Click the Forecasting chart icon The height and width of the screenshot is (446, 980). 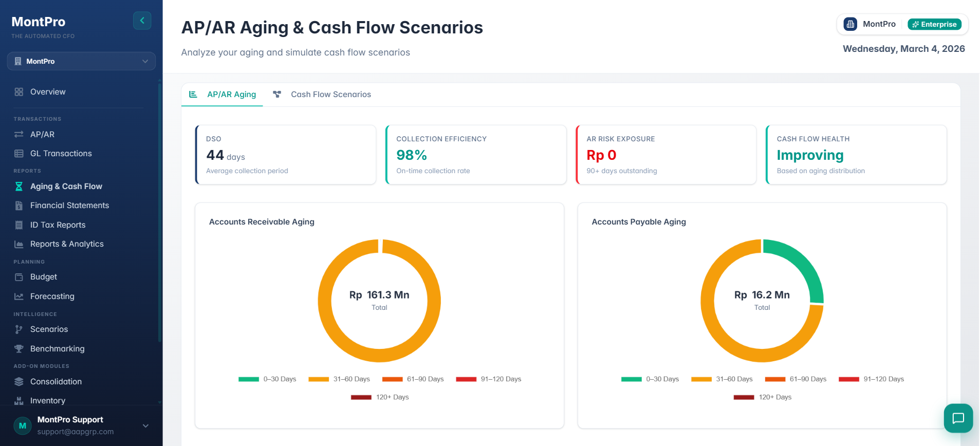pyautogui.click(x=19, y=296)
